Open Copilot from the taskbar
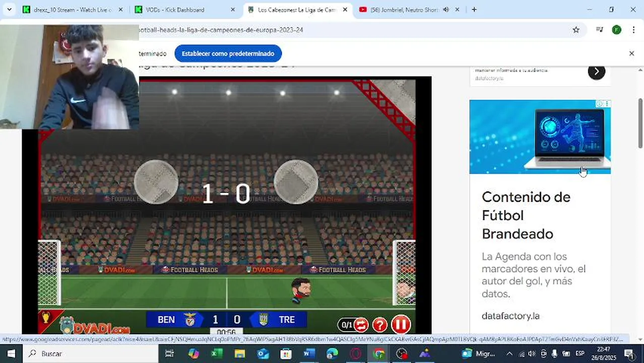The image size is (644, 363). pyautogui.click(x=194, y=353)
